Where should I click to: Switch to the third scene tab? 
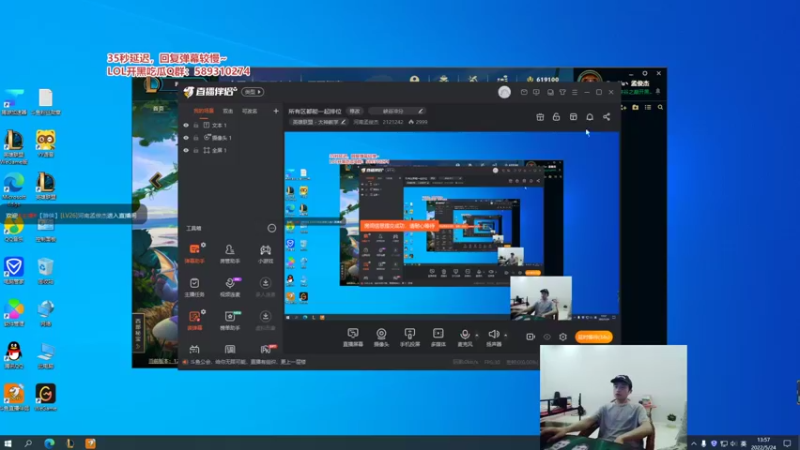coord(249,111)
